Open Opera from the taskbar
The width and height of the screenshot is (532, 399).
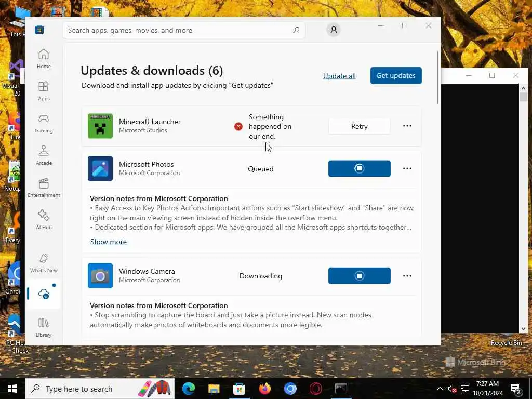tap(315, 389)
